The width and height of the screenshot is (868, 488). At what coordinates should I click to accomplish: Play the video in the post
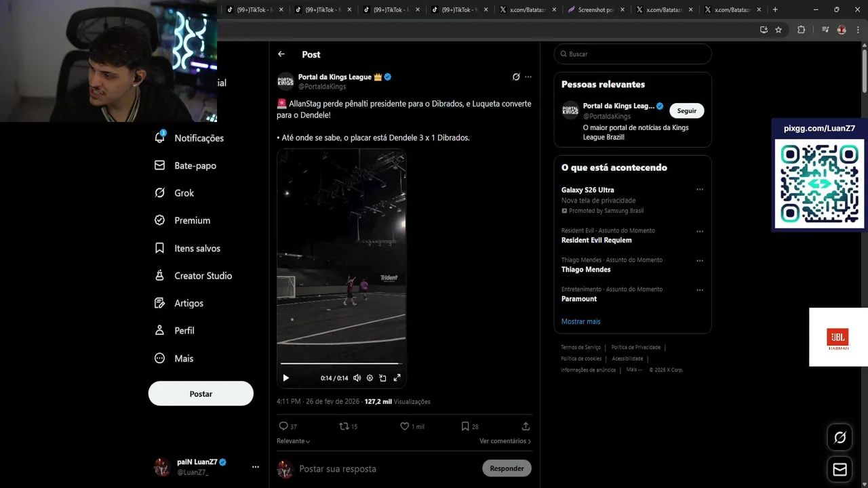tap(285, 378)
